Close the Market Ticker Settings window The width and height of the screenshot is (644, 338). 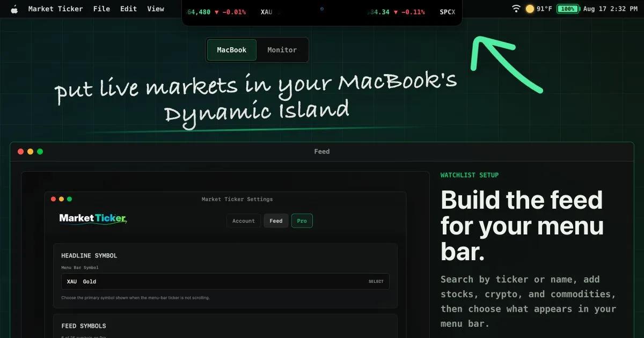[53, 199]
